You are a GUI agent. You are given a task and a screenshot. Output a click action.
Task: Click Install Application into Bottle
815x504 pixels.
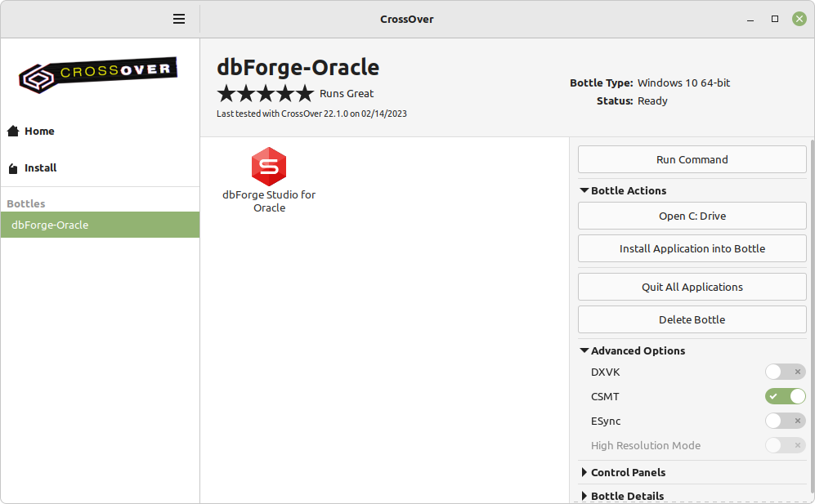(692, 248)
